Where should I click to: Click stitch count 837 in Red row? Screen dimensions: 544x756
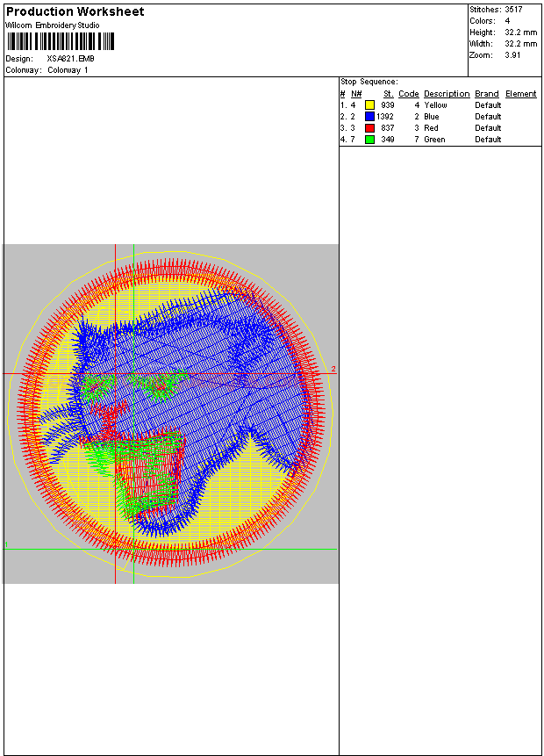tap(388, 128)
